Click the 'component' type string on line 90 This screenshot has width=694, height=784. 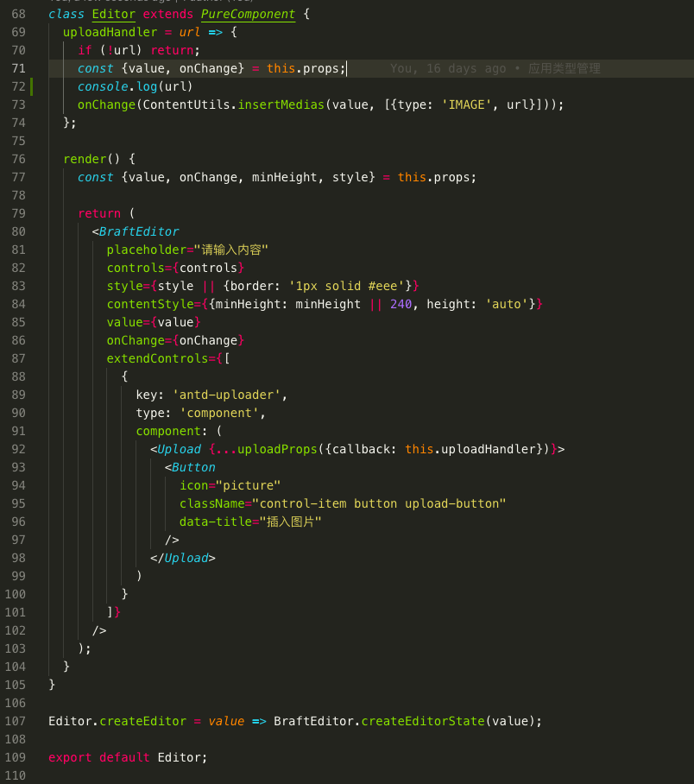click(219, 413)
